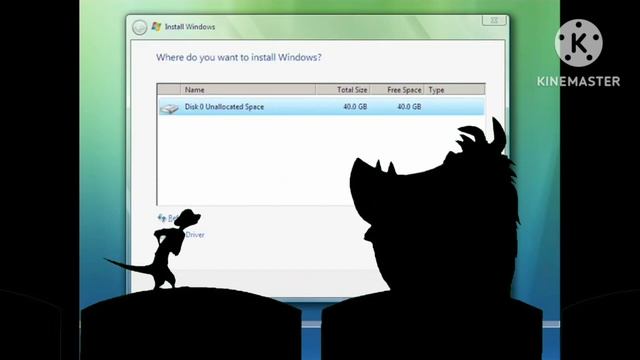Screen dimensions: 640x360
Task: Click the Windows flag icon in title bar
Action: pos(156,27)
